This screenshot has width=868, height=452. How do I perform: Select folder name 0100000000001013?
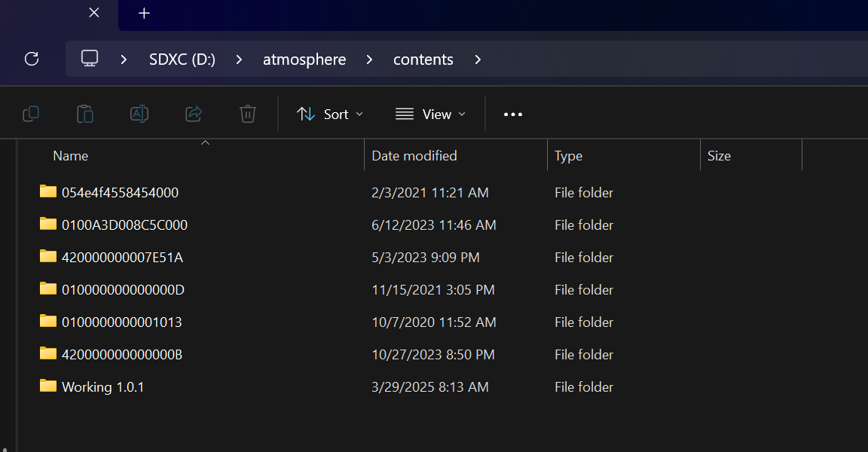(x=122, y=322)
